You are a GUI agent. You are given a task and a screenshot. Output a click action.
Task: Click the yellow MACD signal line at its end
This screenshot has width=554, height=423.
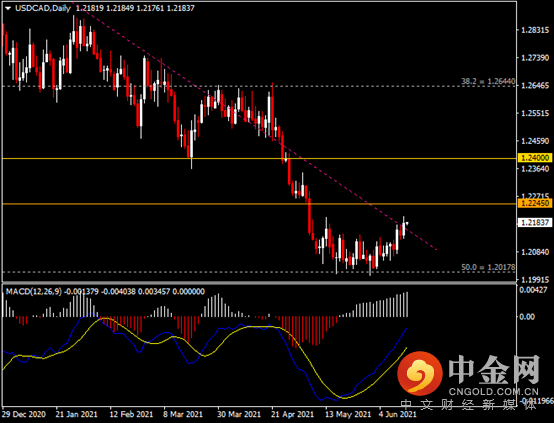click(406, 349)
